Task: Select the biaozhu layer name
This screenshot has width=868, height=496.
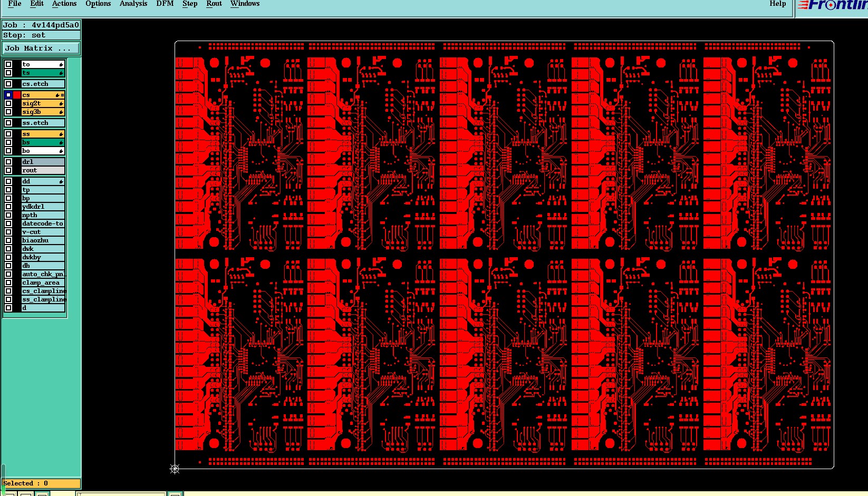Action: [43, 240]
